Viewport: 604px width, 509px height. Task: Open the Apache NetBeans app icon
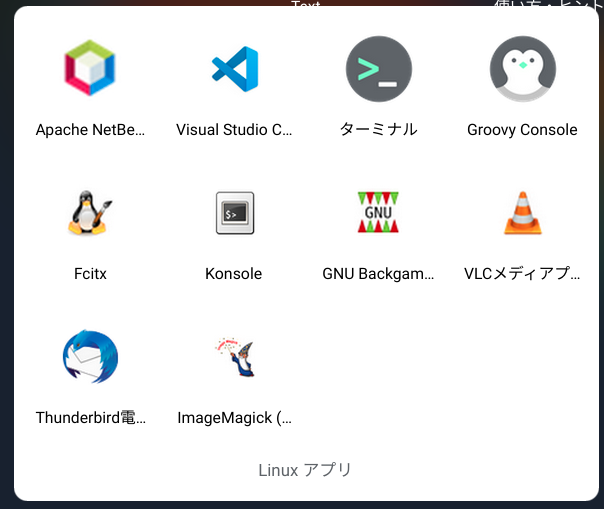[90, 68]
